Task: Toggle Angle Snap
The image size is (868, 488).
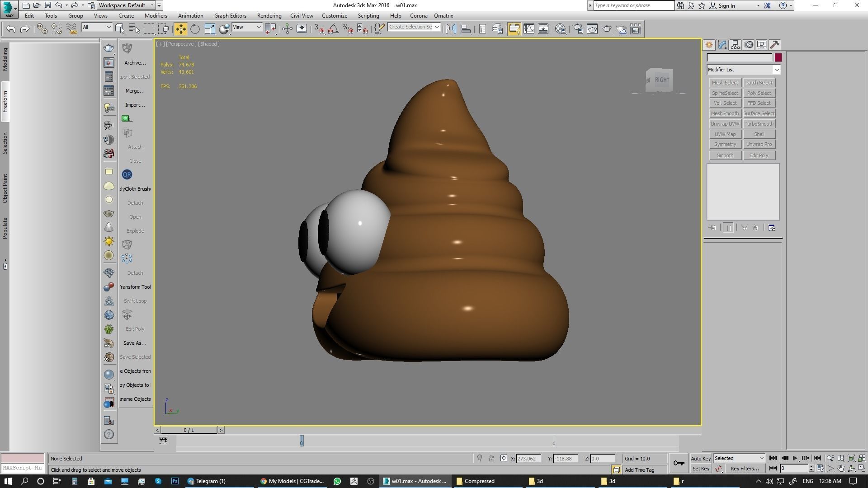Action: point(333,29)
